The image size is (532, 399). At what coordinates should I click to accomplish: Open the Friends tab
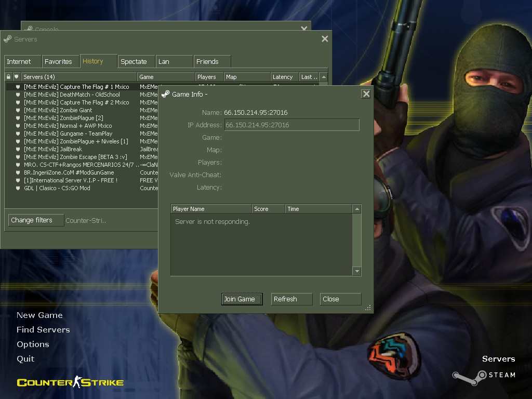212,61
